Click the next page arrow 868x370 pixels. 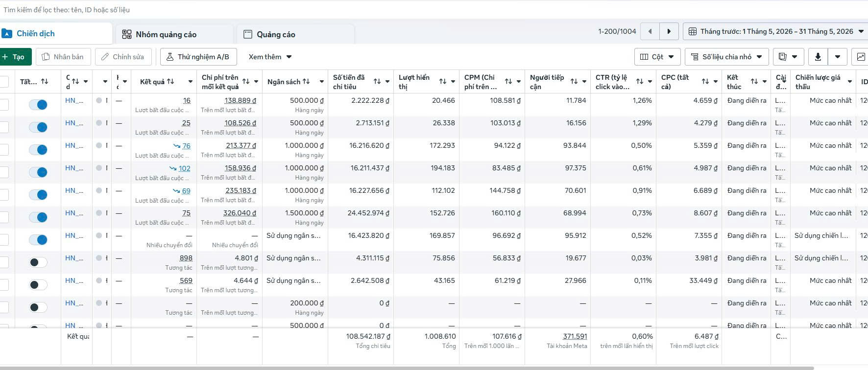[669, 31]
